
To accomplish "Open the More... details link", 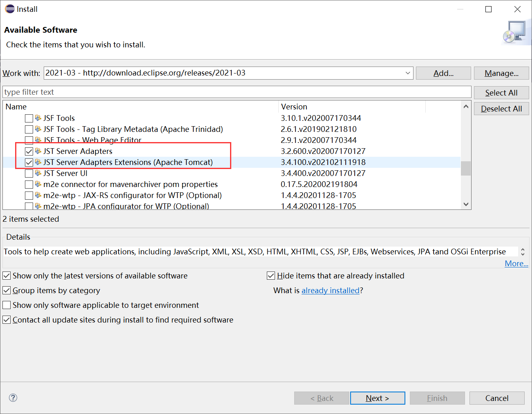I will click(516, 263).
